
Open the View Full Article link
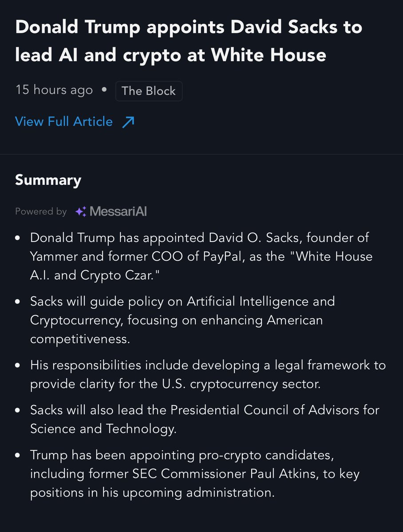64,121
